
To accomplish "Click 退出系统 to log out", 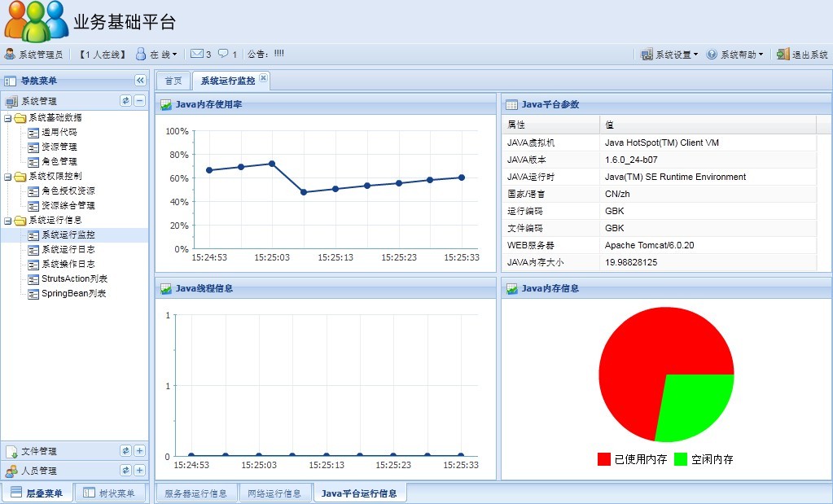I will click(x=802, y=55).
